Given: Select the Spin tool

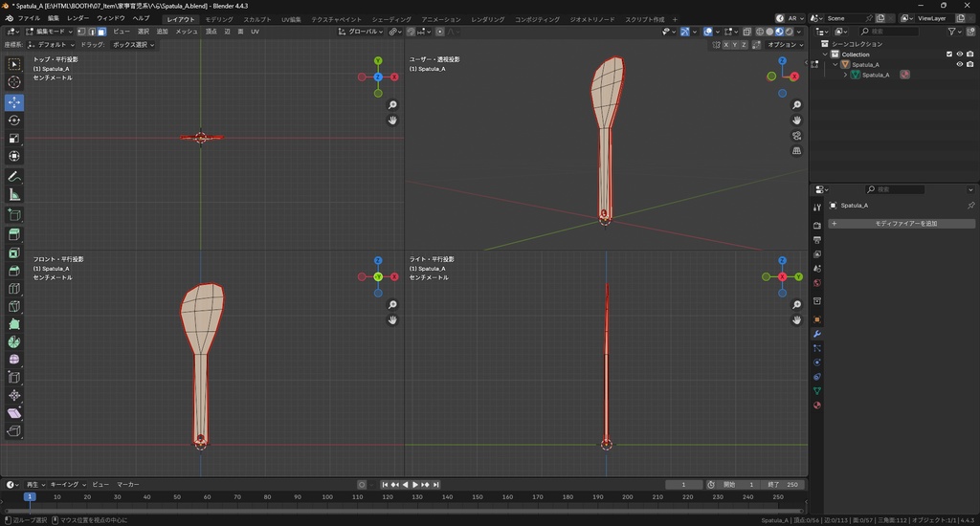Looking at the screenshot, I should [14, 341].
